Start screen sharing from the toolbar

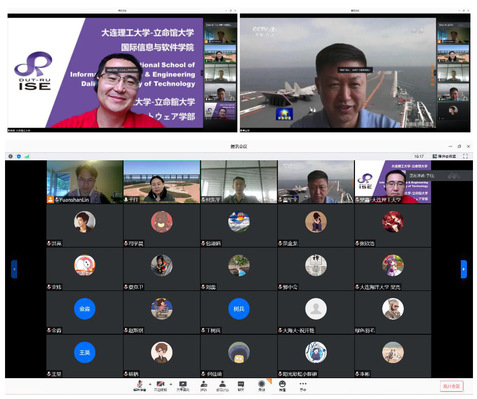coord(183,385)
